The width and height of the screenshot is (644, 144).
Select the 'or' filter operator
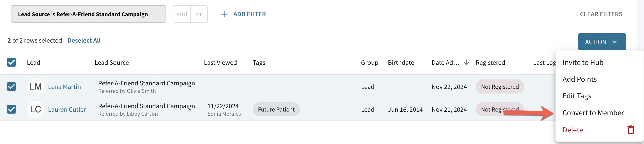point(199,14)
